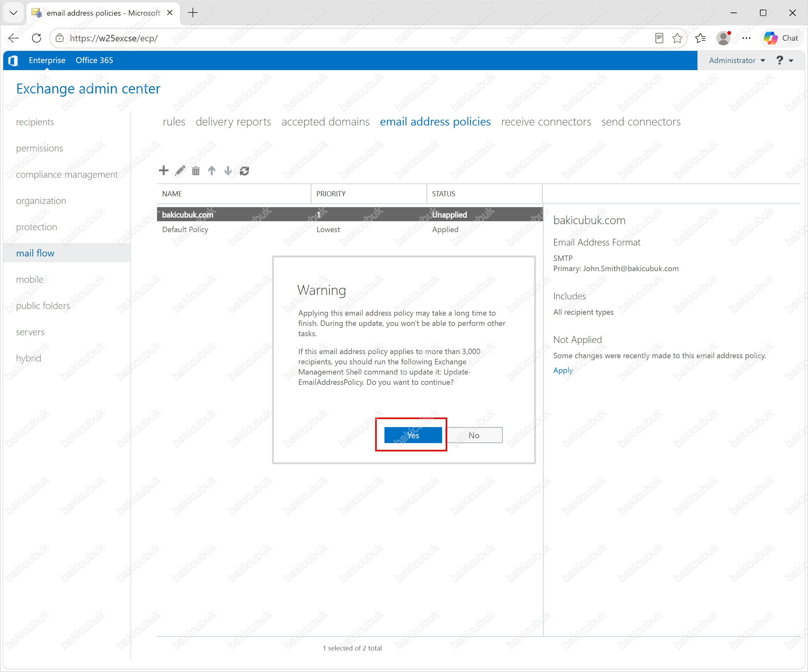808x672 pixels.
Task: Open the delivery reports tab
Action: pos(233,122)
